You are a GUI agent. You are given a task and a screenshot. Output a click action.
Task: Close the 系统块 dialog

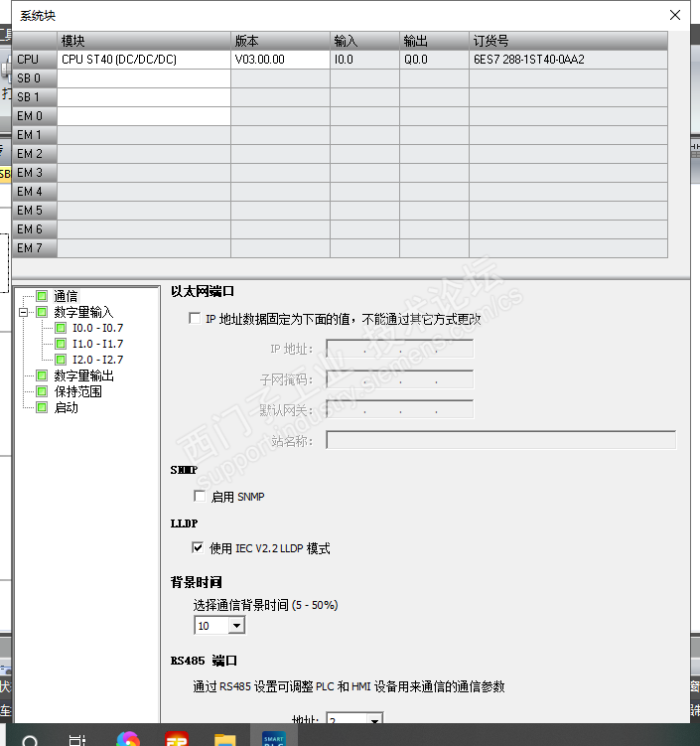click(675, 15)
